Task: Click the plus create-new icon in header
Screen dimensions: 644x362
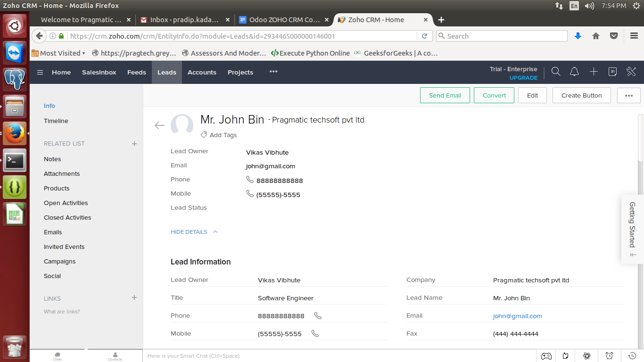Action: tap(594, 72)
